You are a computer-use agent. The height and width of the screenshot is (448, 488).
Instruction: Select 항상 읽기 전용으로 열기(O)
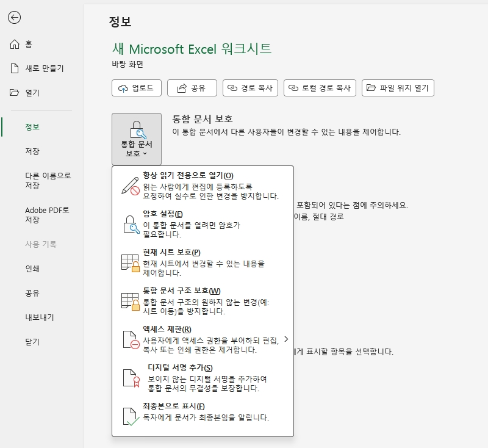[x=203, y=185]
